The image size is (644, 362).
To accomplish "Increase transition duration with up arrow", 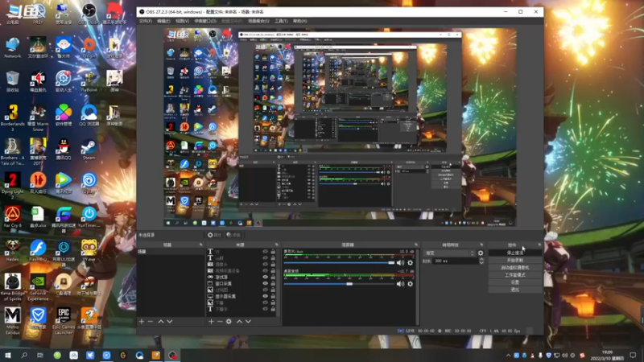I will click(481, 259).
